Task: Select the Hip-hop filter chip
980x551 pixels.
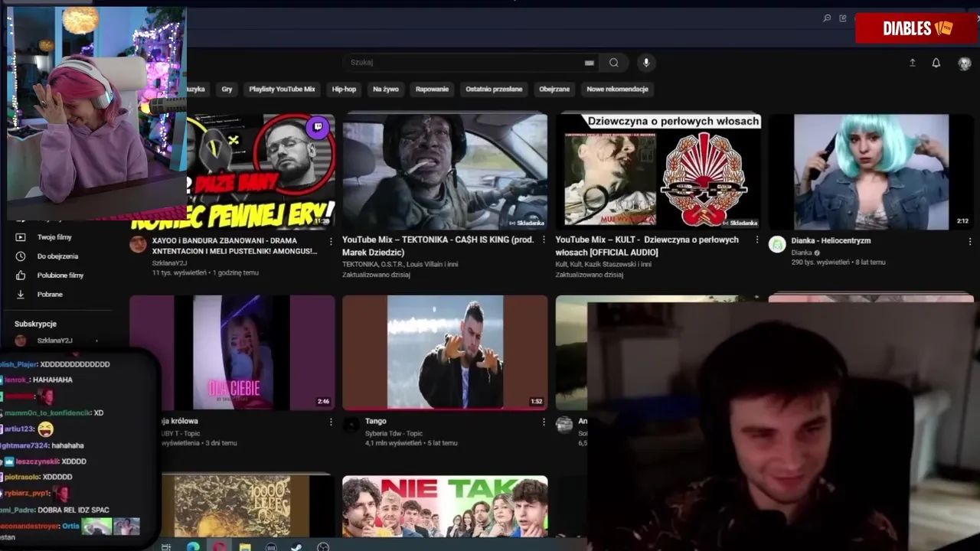Action: [x=344, y=90]
